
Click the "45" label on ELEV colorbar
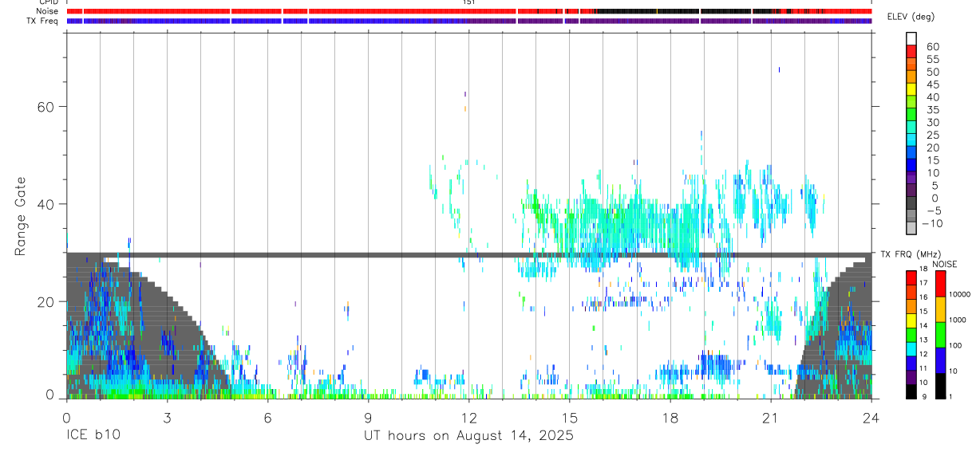coord(932,85)
